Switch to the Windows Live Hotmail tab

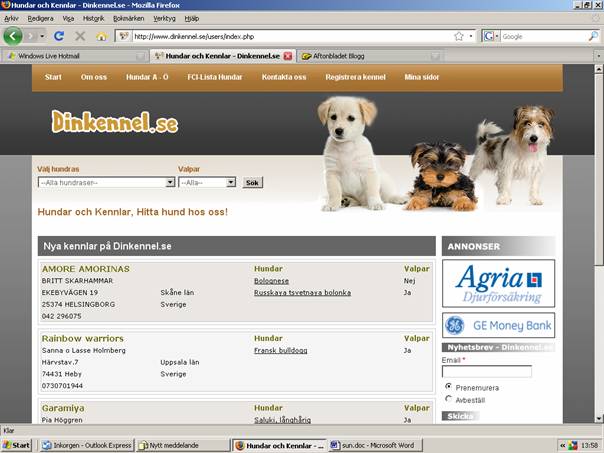click(x=74, y=56)
